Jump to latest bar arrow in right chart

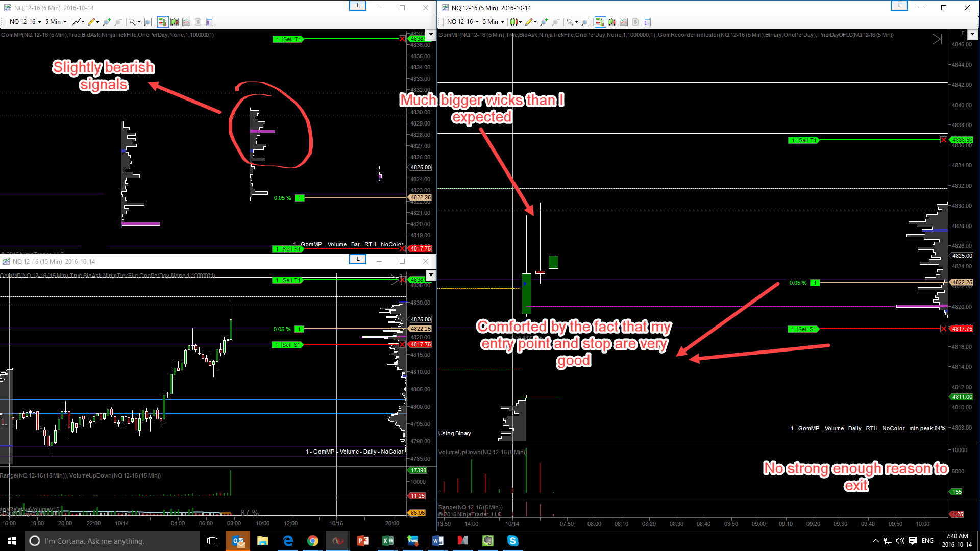tap(938, 39)
